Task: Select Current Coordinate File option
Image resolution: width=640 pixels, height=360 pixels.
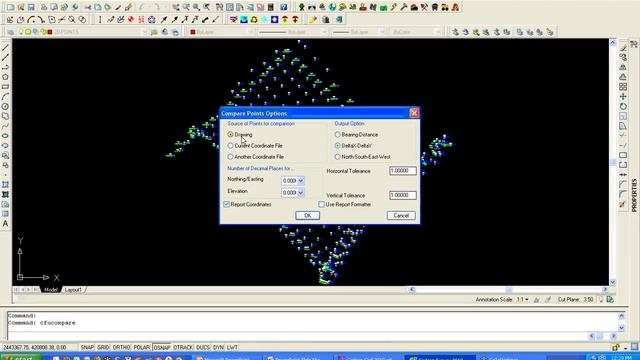Action: [x=231, y=145]
